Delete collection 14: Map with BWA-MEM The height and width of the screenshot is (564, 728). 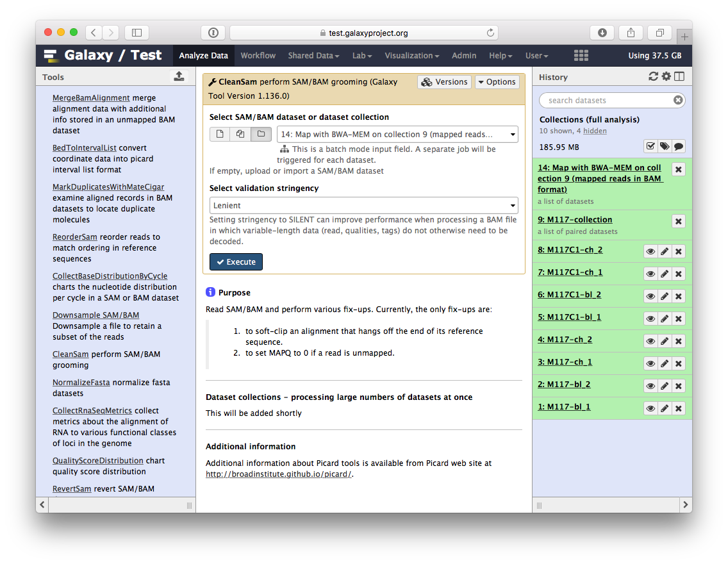(678, 169)
